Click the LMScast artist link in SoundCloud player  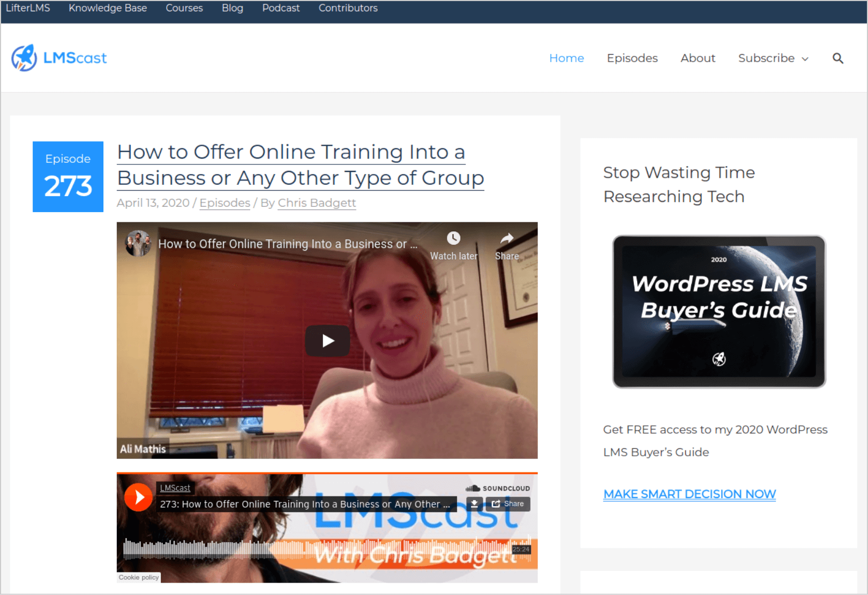(175, 488)
